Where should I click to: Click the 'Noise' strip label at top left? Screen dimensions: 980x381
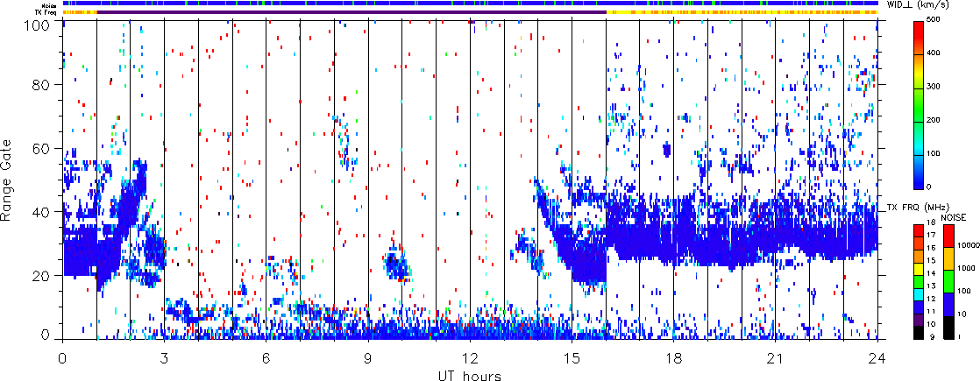[x=51, y=4]
